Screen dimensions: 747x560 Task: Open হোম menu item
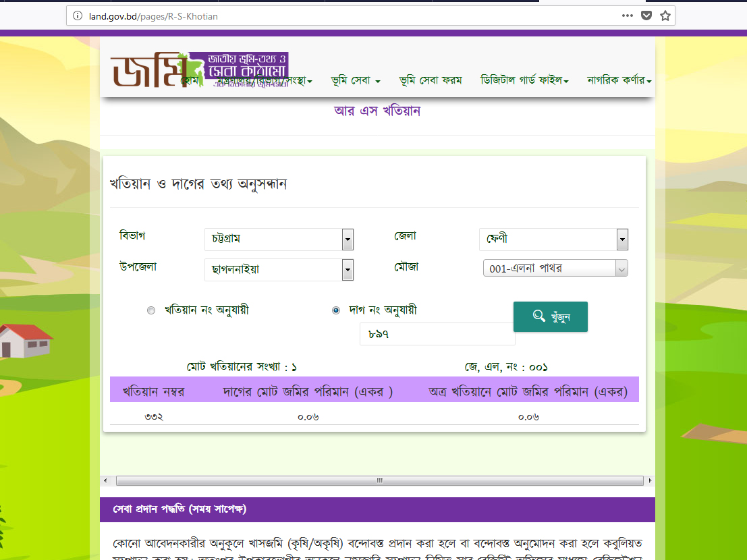[190, 80]
